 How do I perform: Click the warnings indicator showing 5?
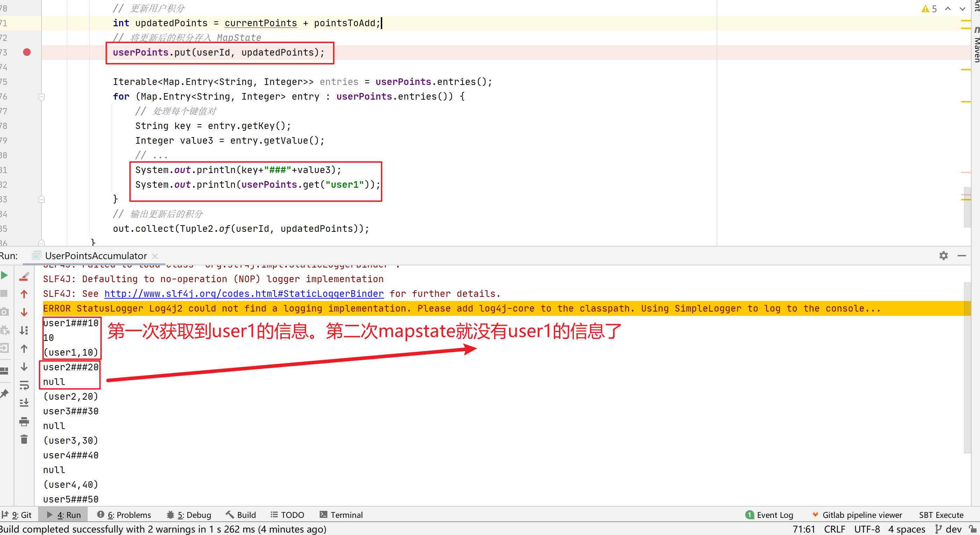pos(929,9)
